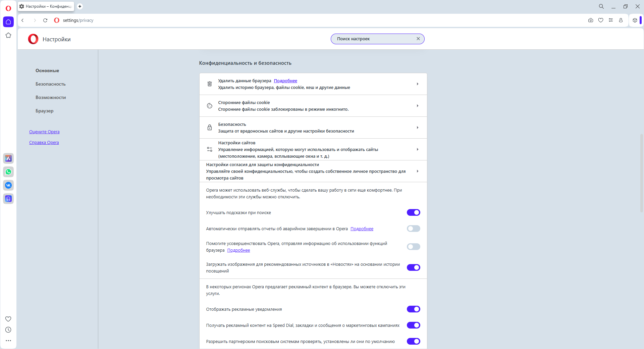Open the Opera main menu logo
Viewport: 644px width, 349px height.
[8, 8]
